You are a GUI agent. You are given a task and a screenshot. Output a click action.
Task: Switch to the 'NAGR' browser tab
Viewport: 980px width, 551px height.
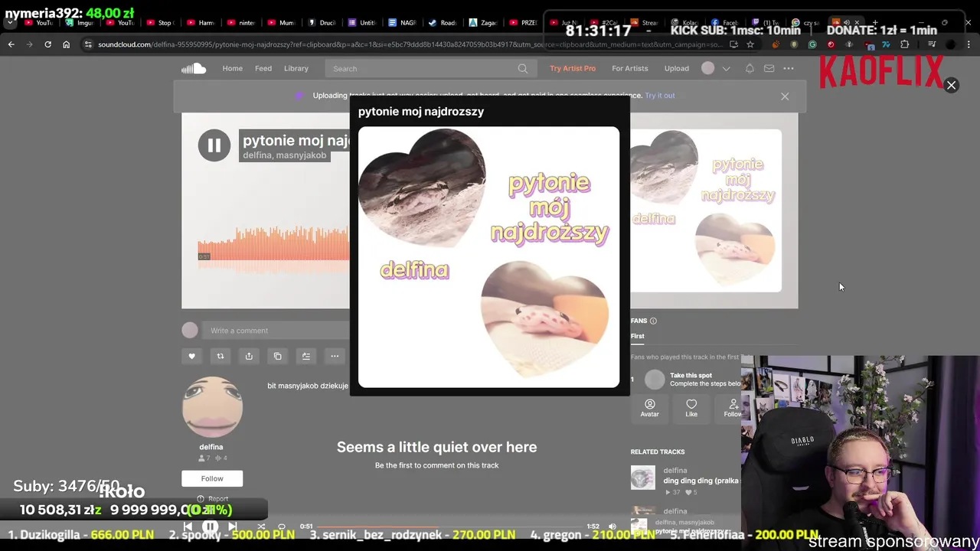[403, 23]
